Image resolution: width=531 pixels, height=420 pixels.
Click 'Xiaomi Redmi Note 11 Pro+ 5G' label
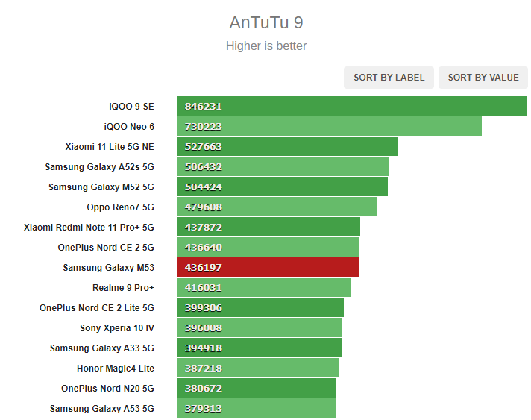click(89, 228)
